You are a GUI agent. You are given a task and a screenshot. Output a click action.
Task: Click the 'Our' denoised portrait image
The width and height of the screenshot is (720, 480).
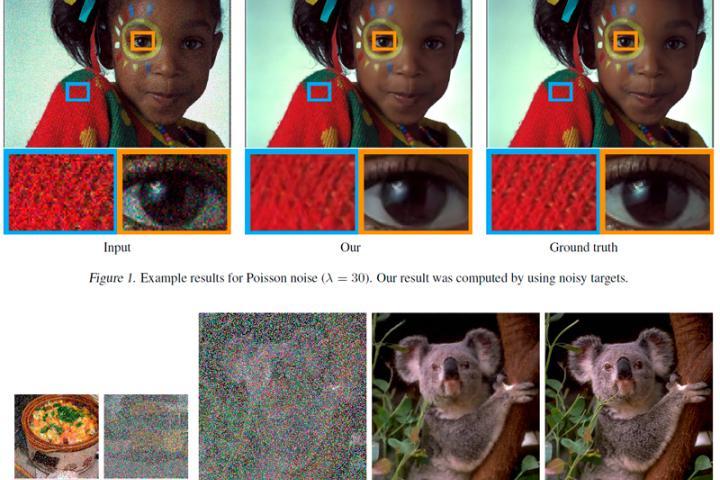click(359, 73)
